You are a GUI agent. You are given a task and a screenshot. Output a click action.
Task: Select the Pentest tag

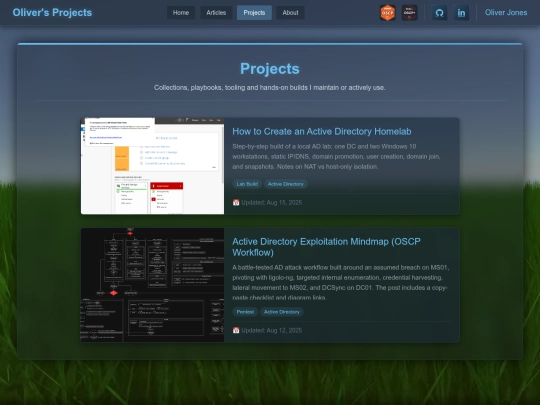tap(245, 312)
